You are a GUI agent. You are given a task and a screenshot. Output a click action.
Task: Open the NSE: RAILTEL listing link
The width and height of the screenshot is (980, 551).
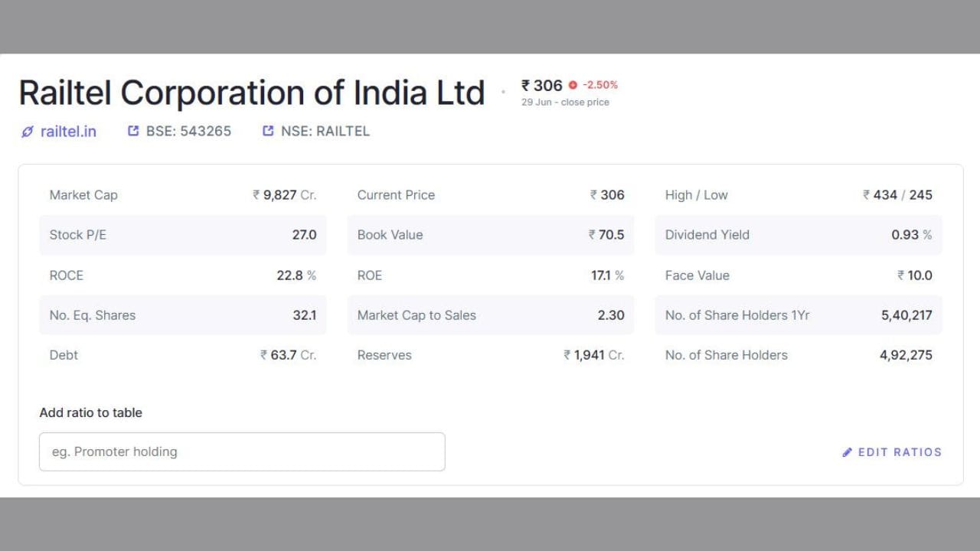[325, 131]
